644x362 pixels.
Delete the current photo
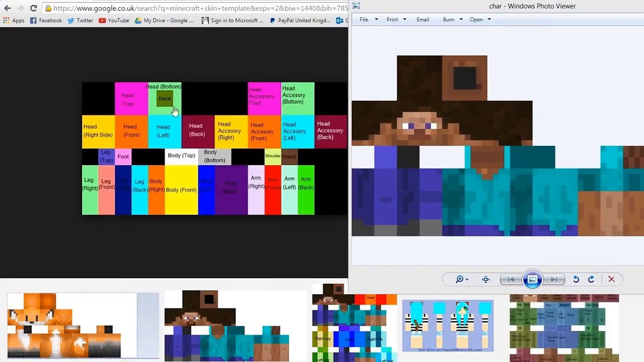(x=611, y=279)
